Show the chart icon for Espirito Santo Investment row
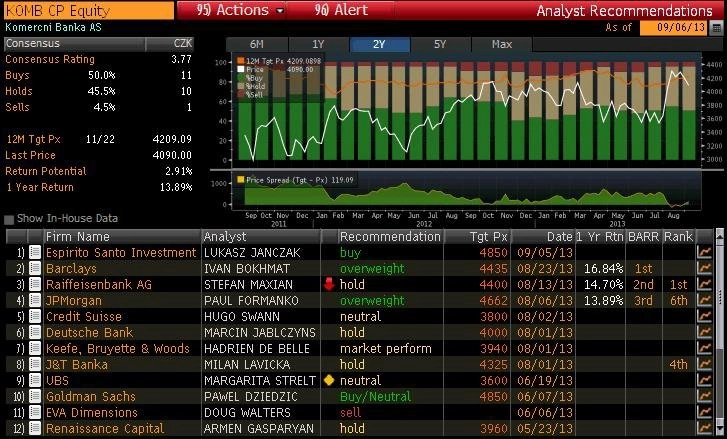 [x=704, y=252]
